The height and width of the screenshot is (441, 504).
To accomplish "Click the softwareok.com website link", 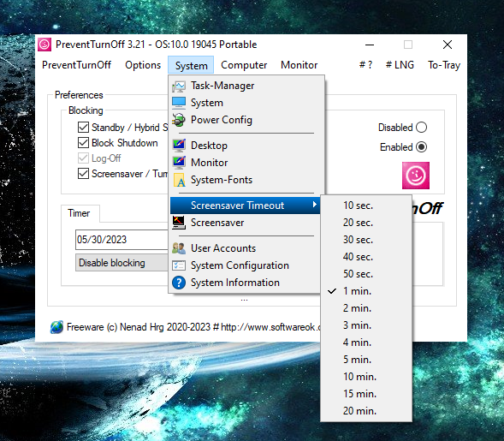I will (x=270, y=327).
